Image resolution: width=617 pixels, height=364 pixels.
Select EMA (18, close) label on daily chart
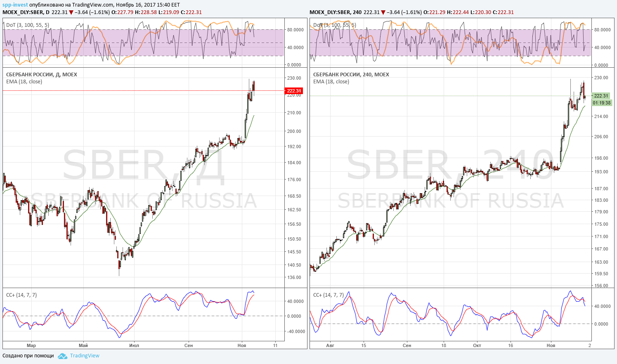pos(24,82)
